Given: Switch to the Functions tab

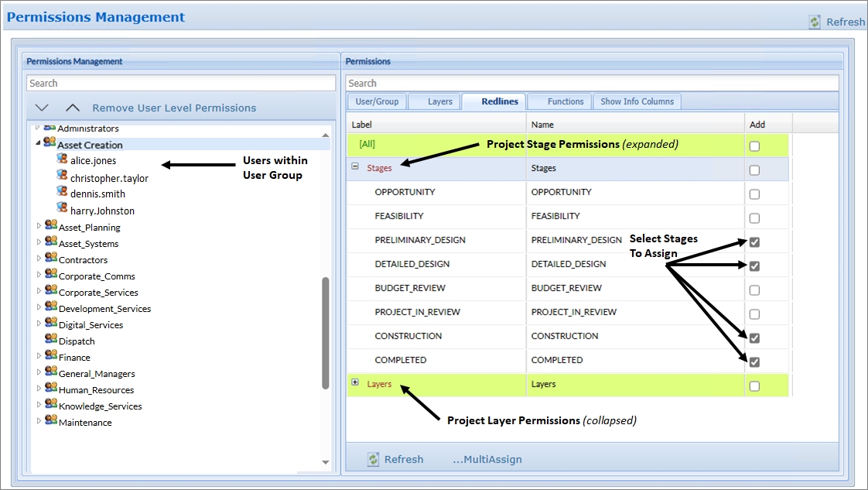Looking at the screenshot, I should pos(565,101).
